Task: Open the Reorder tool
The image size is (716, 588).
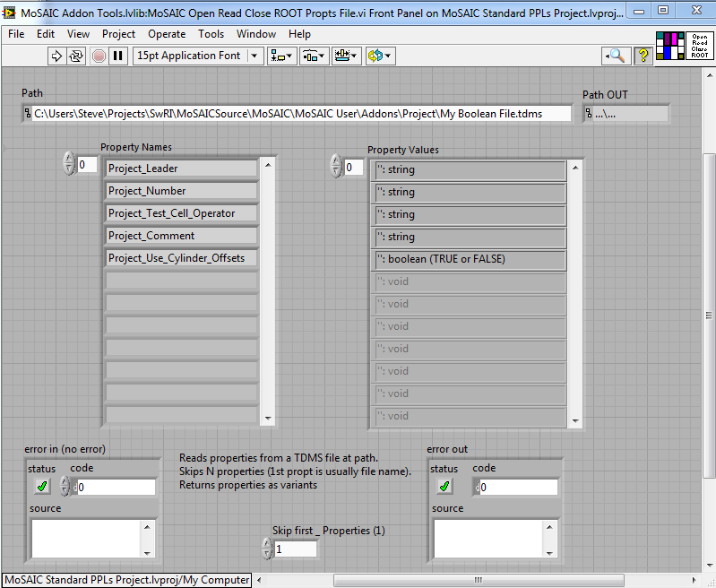Action: point(380,56)
